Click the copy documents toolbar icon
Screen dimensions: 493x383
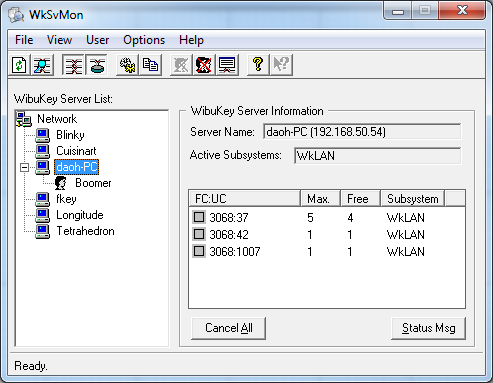point(151,65)
